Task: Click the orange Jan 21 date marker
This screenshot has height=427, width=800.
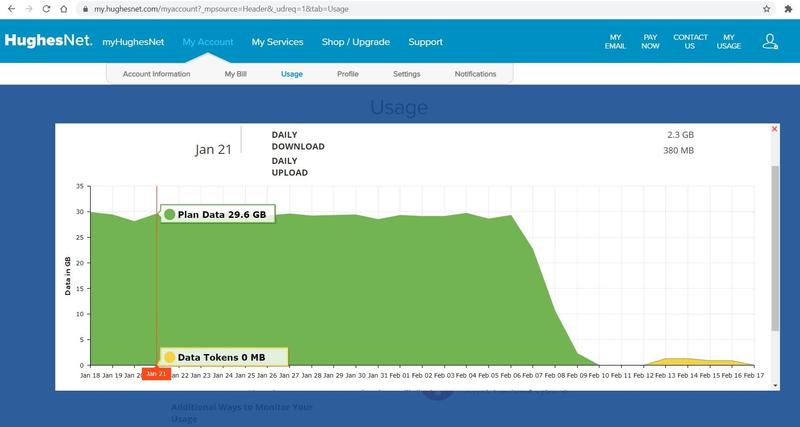Action: coord(156,374)
